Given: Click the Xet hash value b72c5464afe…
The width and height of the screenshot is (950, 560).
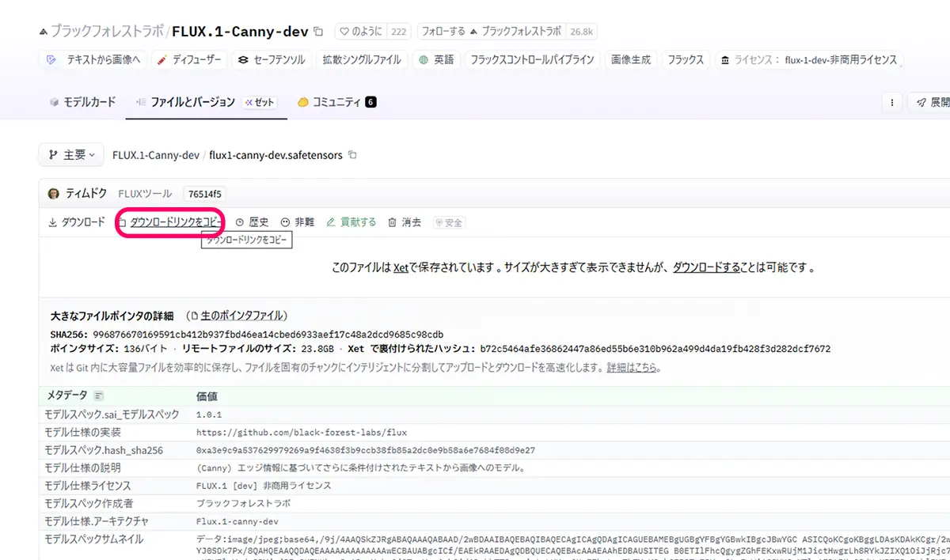Looking at the screenshot, I should 655,349.
